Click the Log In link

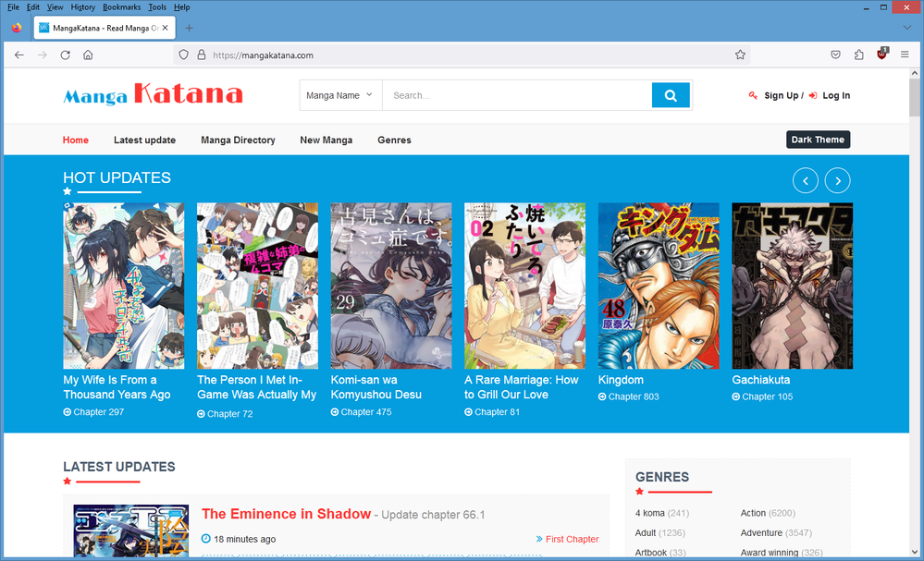point(836,95)
